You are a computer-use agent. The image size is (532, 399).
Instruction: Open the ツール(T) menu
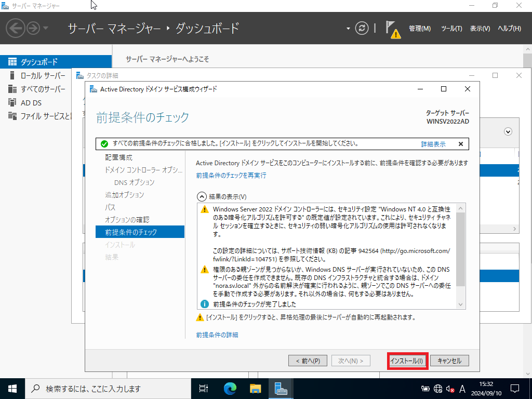point(451,29)
